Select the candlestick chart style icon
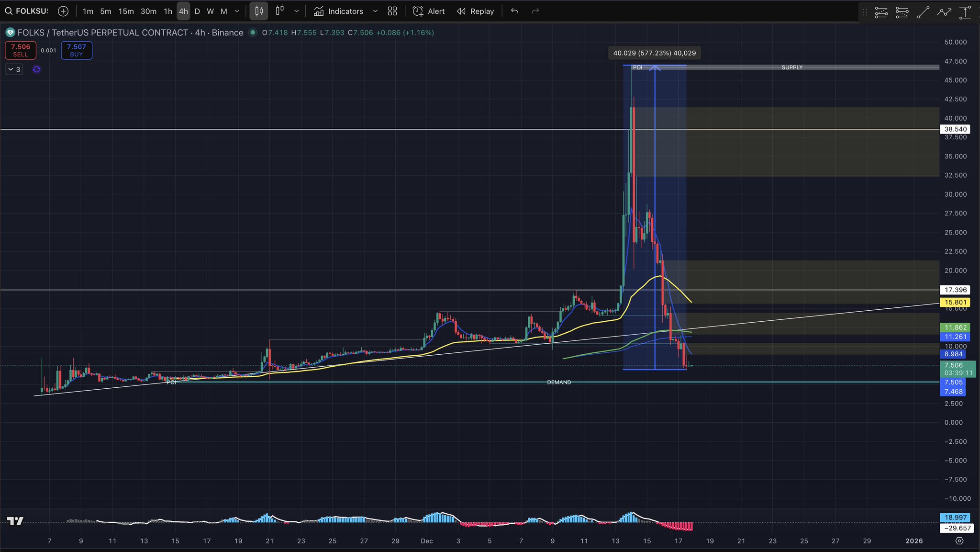 coord(259,11)
